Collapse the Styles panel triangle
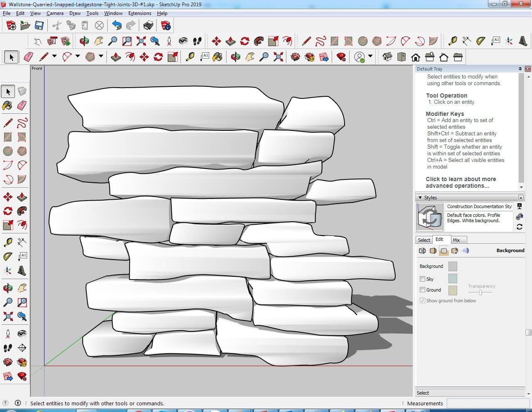532x412 pixels. (420, 198)
